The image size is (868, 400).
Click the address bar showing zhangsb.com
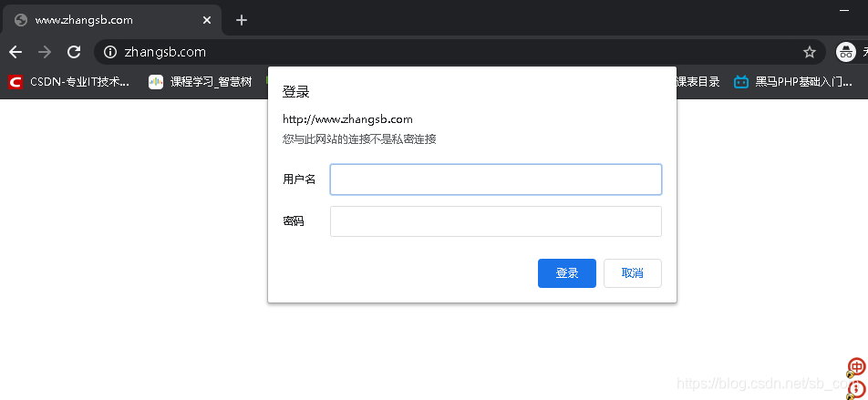point(460,52)
